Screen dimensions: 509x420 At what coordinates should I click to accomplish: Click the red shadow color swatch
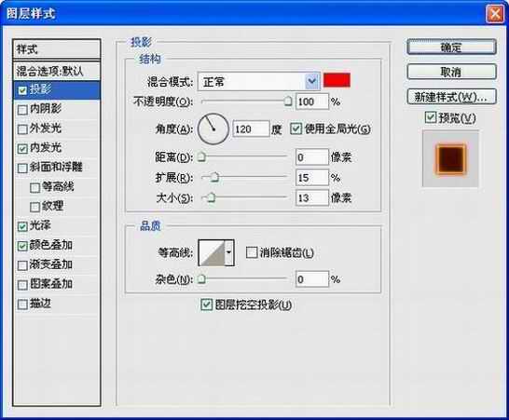(x=337, y=80)
